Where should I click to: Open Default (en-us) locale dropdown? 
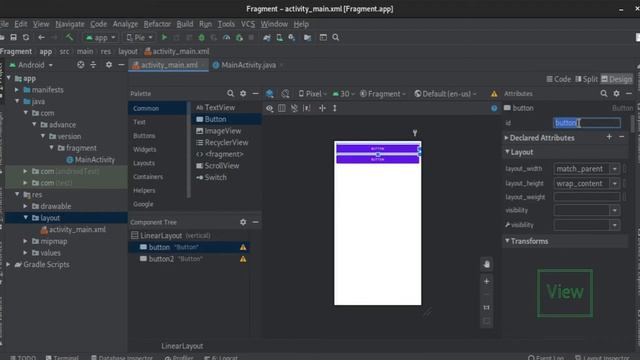(x=445, y=94)
